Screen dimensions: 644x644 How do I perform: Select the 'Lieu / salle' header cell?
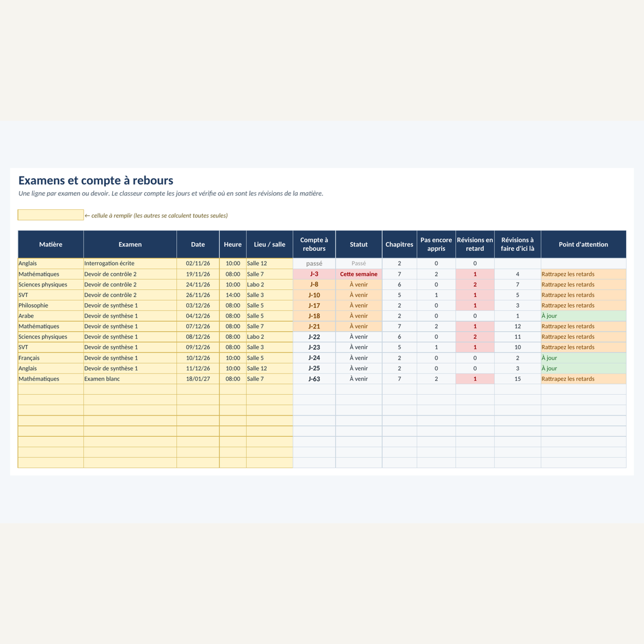[270, 244]
